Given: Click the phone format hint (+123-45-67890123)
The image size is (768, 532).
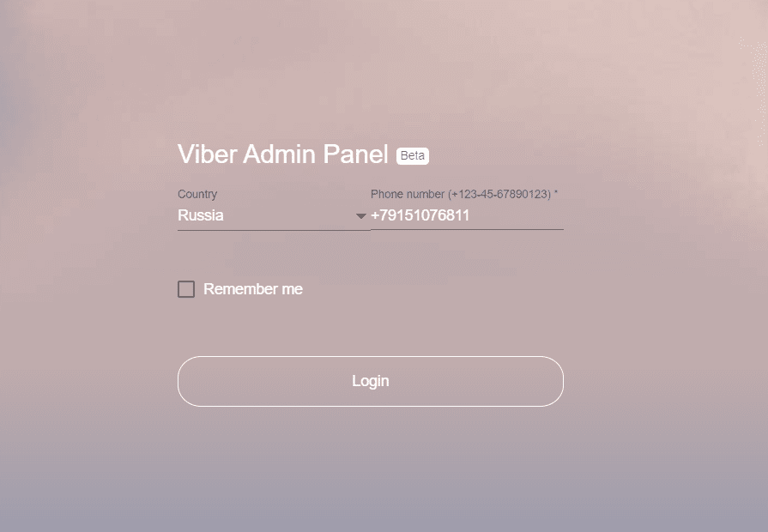Looking at the screenshot, I should tap(499, 195).
